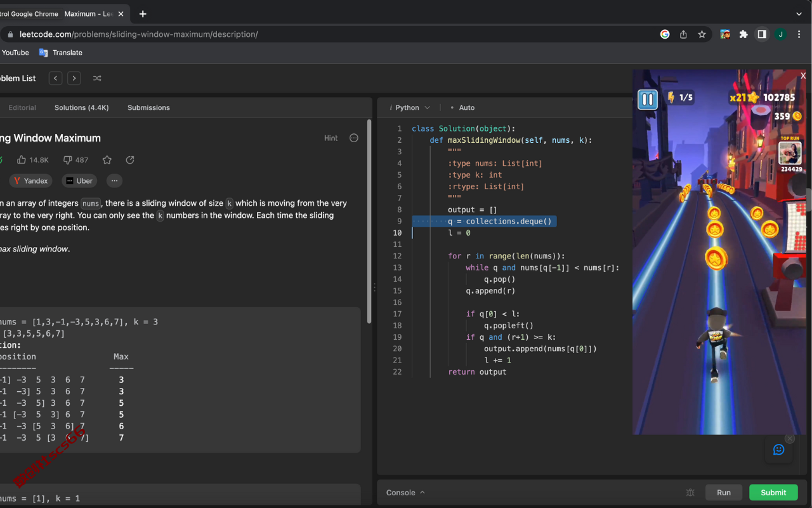Bookmark this page with the star icon
This screenshot has width=812, height=508.
click(x=702, y=34)
